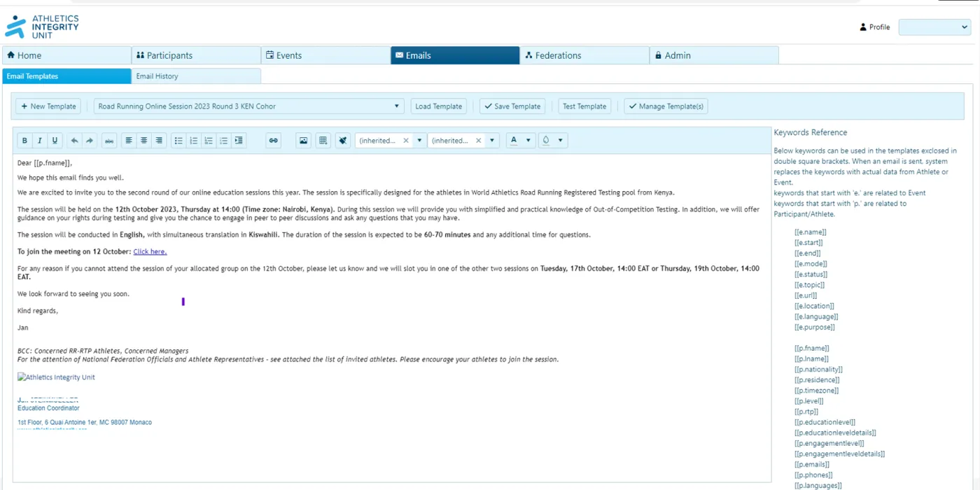Viewport: 980px width, 490px height.
Task: Insert a table
Action: [x=323, y=141]
